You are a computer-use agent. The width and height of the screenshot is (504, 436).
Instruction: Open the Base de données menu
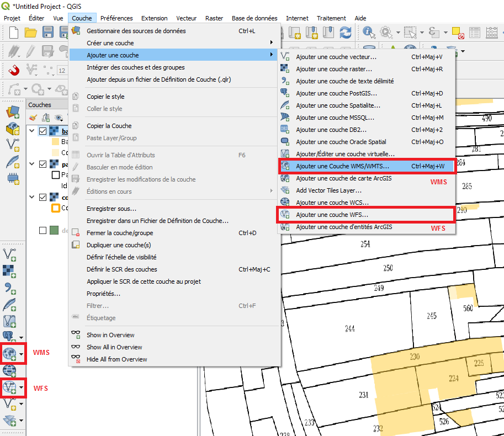254,18
